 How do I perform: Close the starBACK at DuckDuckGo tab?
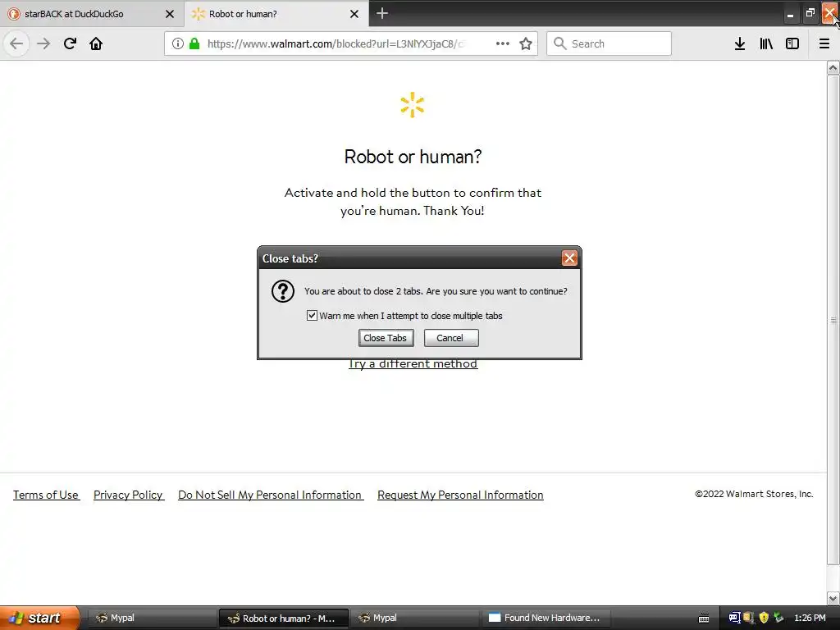coord(169,14)
